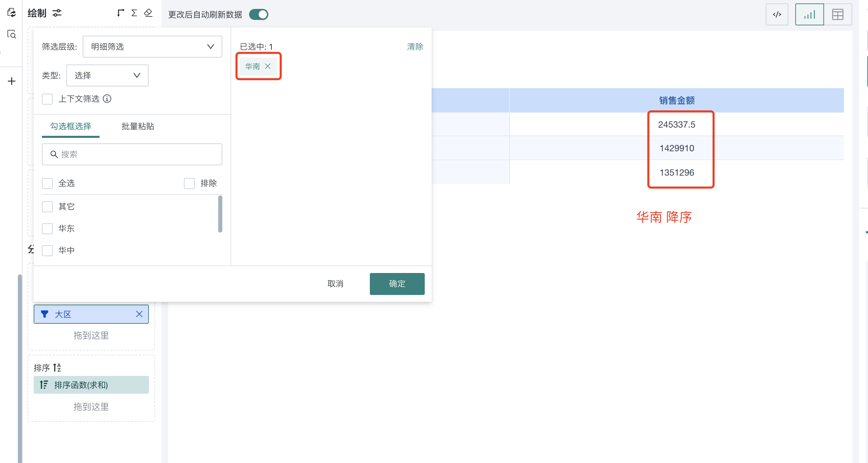The image size is (868, 463).
Task: Open the 类型 dropdown
Action: pos(107,75)
